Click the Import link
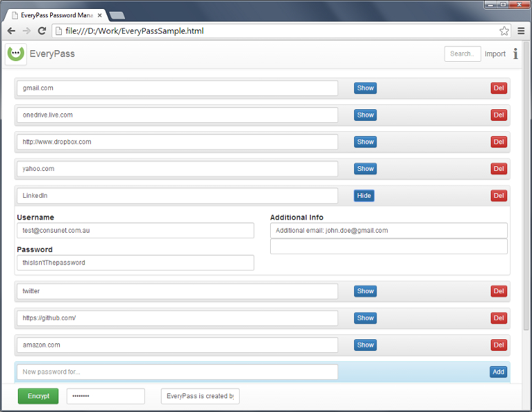This screenshot has width=532, height=412. (495, 54)
